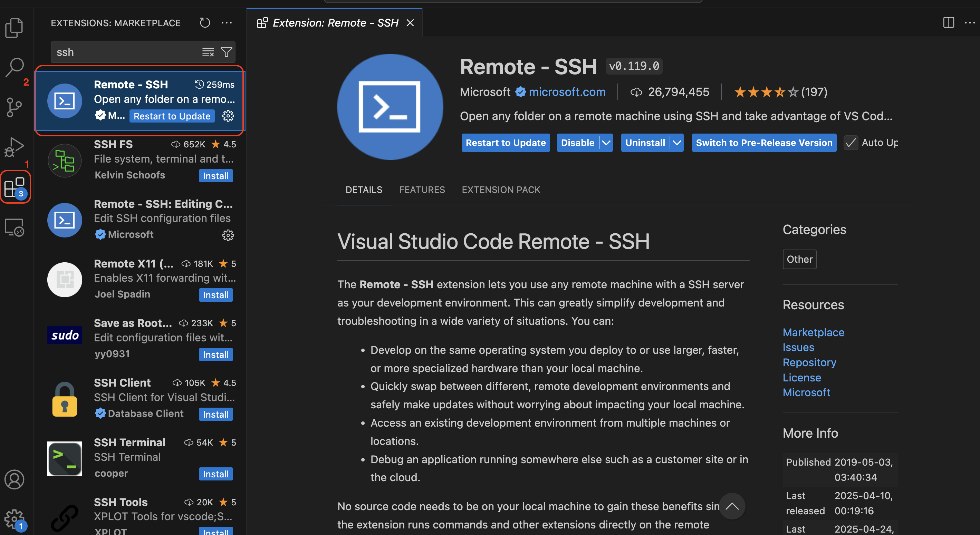
Task: Open Run and Debug view
Action: [x=15, y=147]
